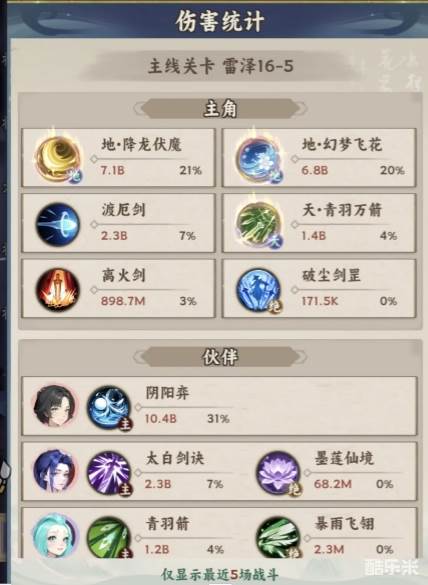Tap the 天·青羽万箭 green arrows icon

tap(258, 224)
